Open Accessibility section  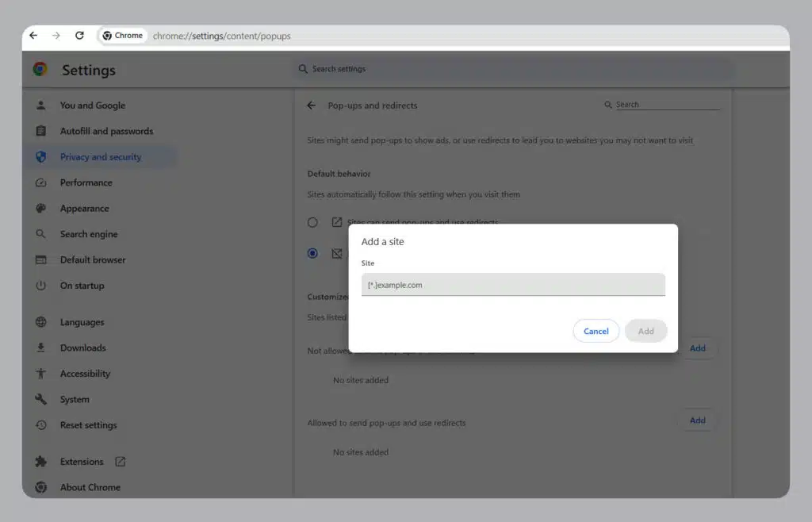coord(85,374)
